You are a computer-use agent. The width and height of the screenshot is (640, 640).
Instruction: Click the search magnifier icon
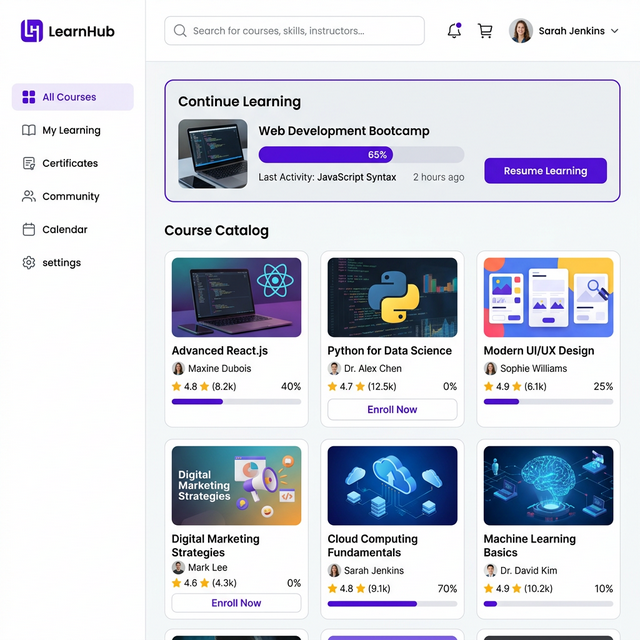click(180, 31)
